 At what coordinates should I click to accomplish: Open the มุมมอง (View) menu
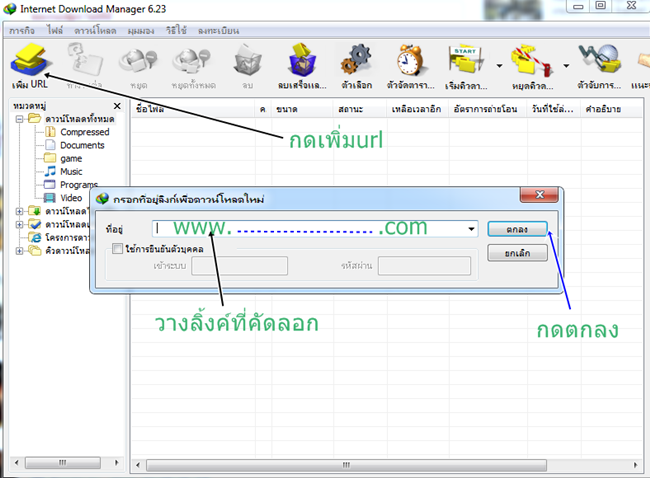[141, 31]
